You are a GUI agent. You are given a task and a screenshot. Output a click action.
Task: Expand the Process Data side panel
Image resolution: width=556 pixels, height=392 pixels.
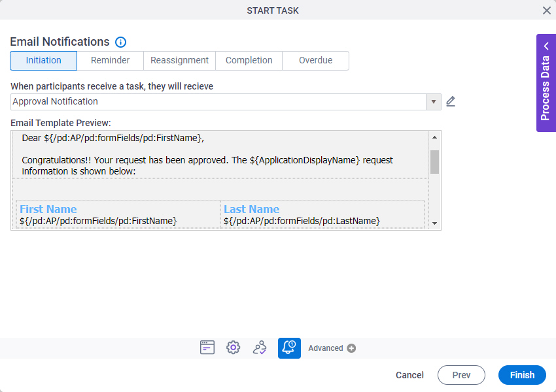[x=546, y=83]
